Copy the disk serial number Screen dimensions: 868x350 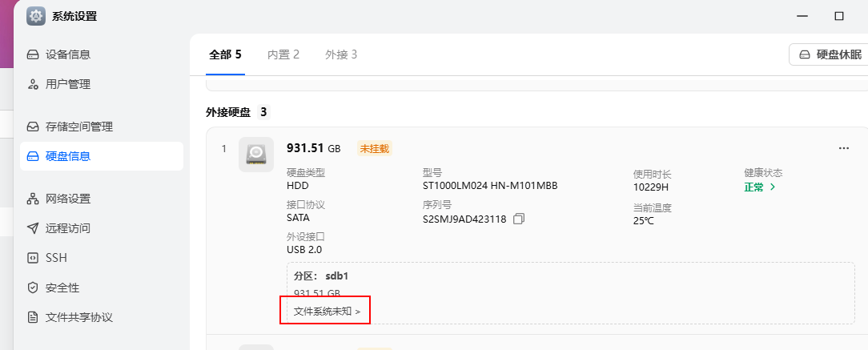pyautogui.click(x=519, y=219)
